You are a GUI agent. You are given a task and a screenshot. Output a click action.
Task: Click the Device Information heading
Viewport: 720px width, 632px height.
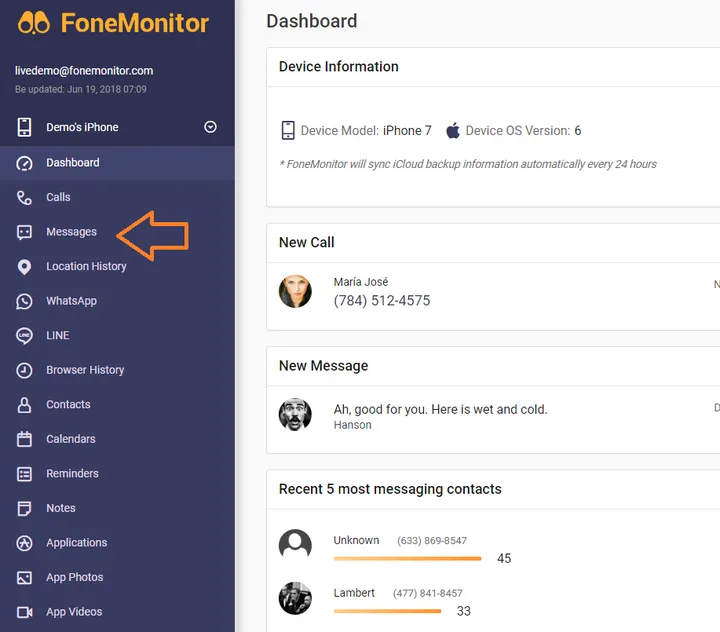[339, 67]
